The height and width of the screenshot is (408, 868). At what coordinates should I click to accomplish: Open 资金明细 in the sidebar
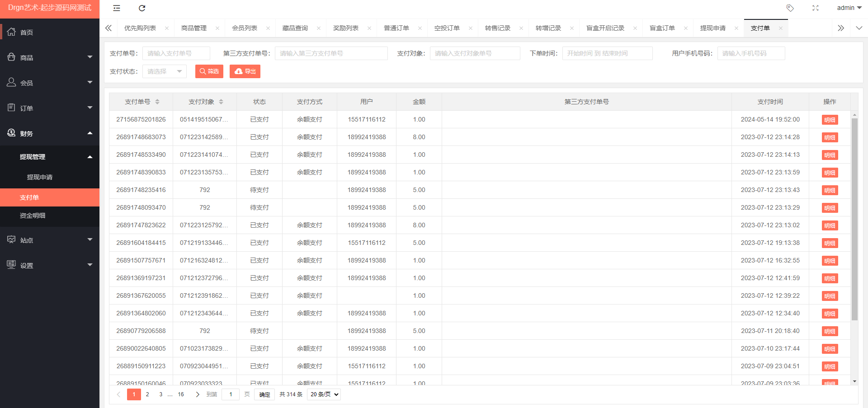(x=33, y=216)
